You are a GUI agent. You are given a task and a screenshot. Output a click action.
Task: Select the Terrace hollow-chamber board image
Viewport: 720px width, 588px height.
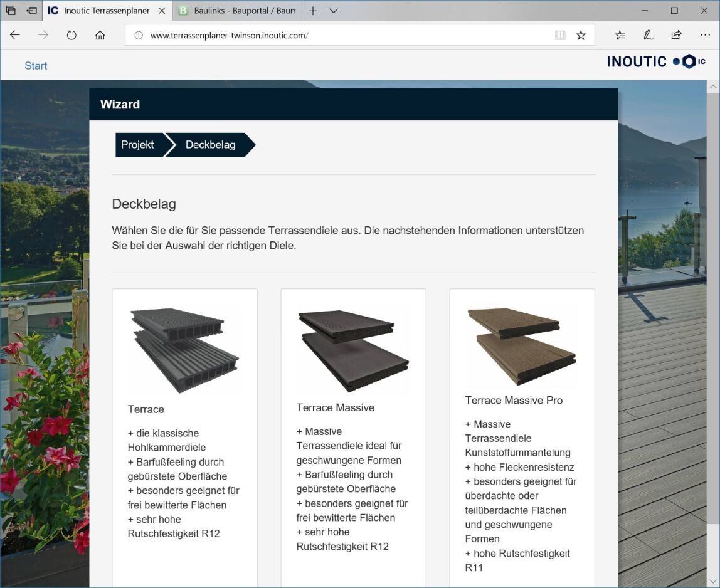(184, 350)
